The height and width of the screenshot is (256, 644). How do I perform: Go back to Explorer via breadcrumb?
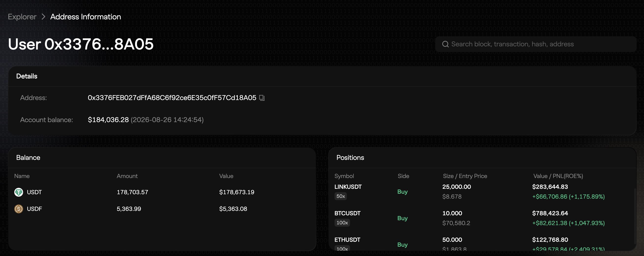pos(22,17)
